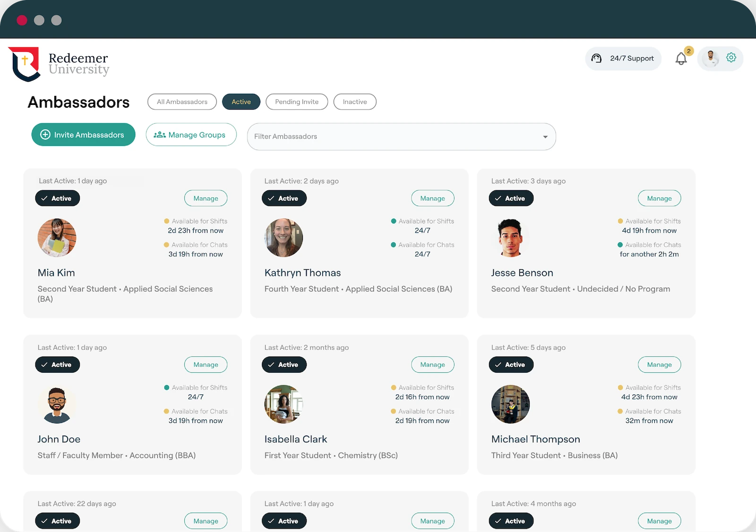This screenshot has width=756, height=532.
Task: Toggle Active status on Mia Kim card
Action: pos(58,198)
